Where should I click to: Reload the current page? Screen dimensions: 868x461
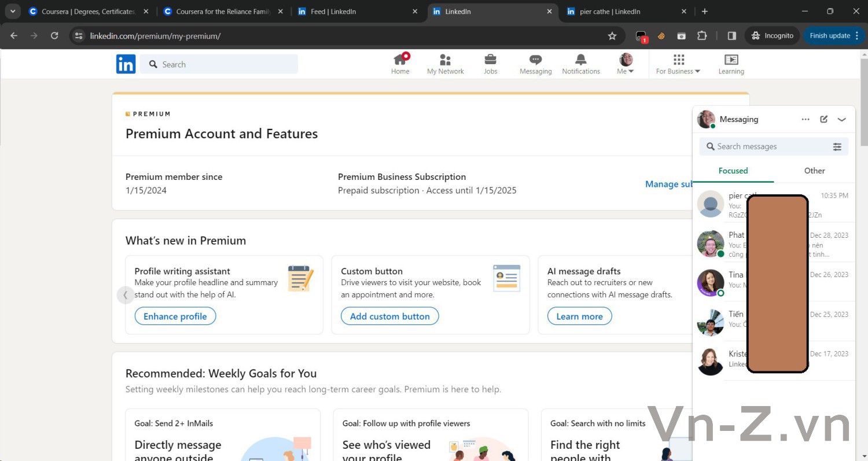pos(54,36)
